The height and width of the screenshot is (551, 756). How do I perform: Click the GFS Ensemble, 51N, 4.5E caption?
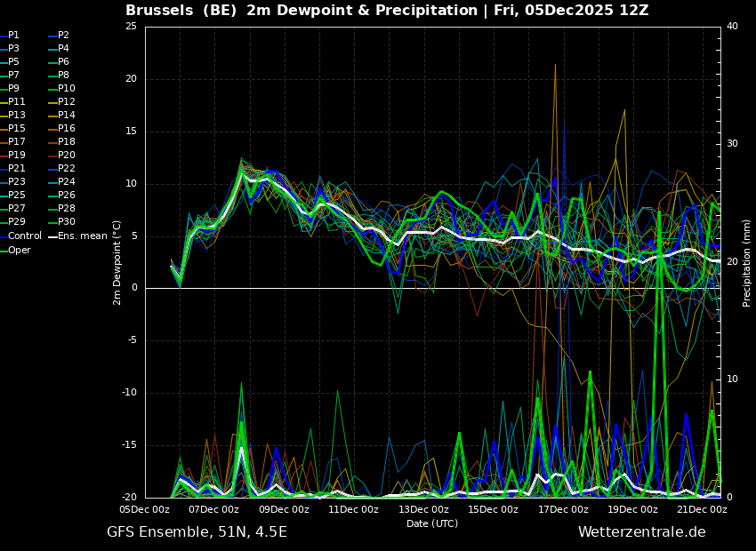point(197,532)
